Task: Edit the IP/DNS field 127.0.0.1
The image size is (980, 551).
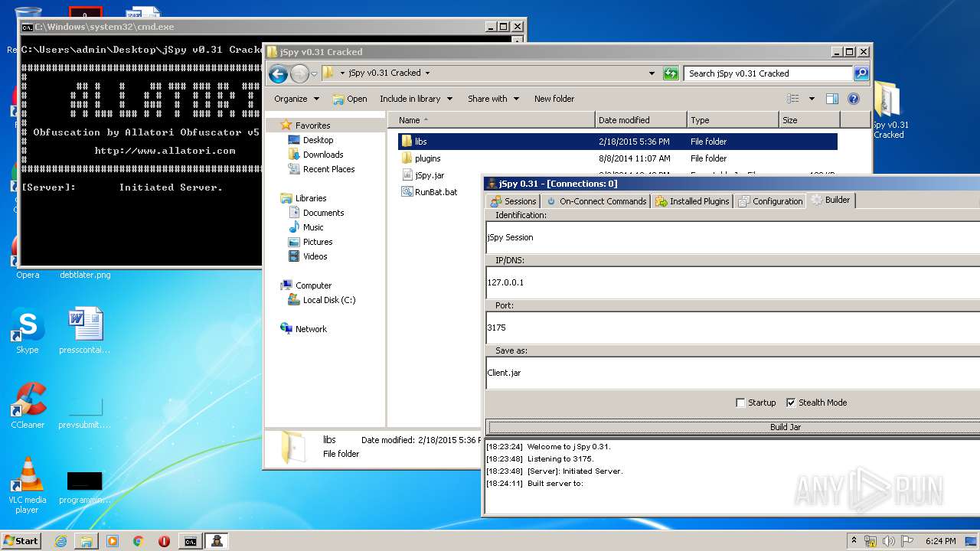Action: pos(733,282)
